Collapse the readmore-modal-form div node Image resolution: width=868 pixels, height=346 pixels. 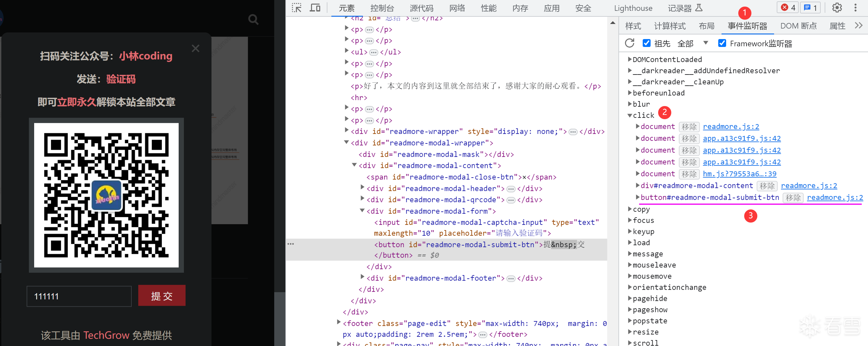(362, 210)
